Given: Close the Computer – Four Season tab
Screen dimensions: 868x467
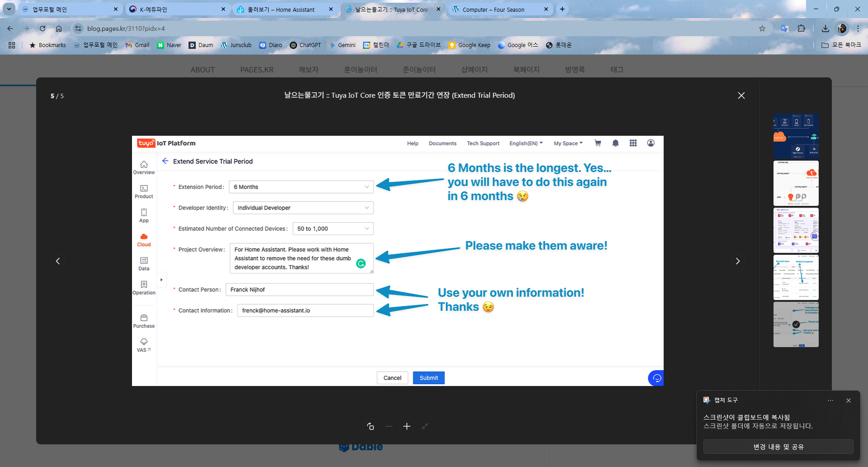Looking at the screenshot, I should [x=546, y=9].
